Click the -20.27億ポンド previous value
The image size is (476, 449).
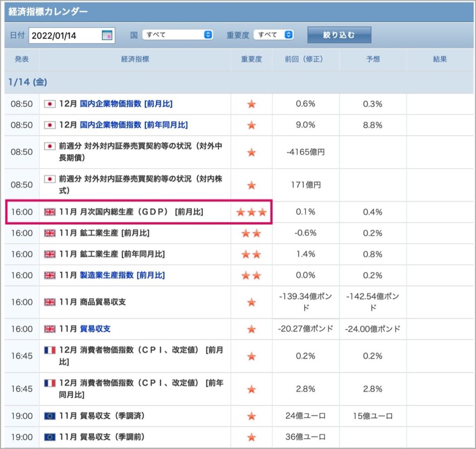click(306, 328)
